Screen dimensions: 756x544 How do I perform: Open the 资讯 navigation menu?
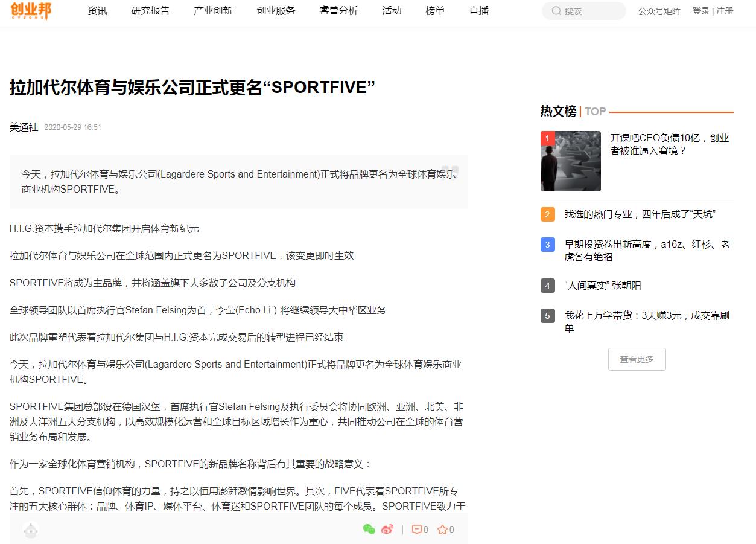[x=97, y=11]
